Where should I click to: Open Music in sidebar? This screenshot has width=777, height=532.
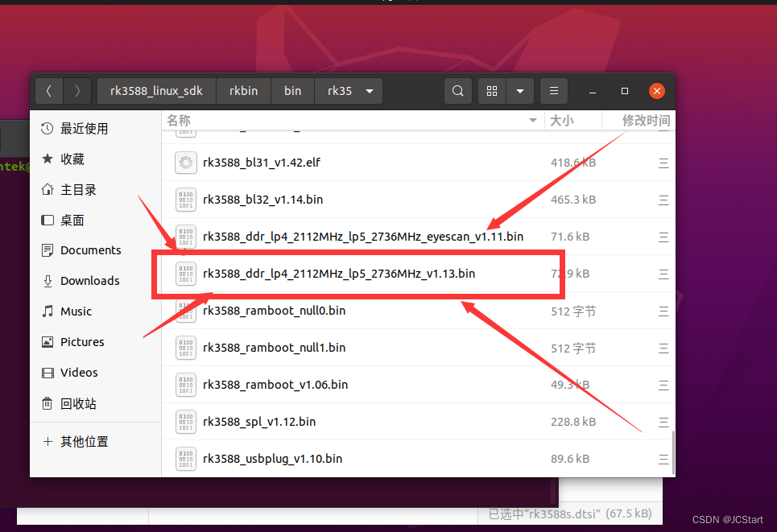[95, 311]
